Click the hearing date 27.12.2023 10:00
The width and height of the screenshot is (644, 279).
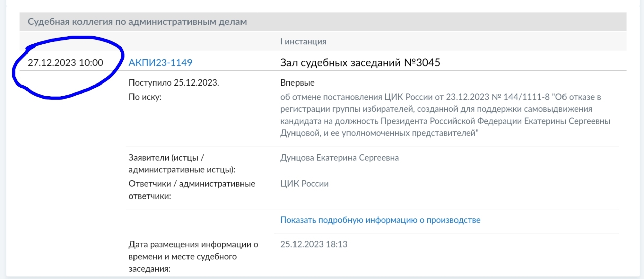[65, 63]
